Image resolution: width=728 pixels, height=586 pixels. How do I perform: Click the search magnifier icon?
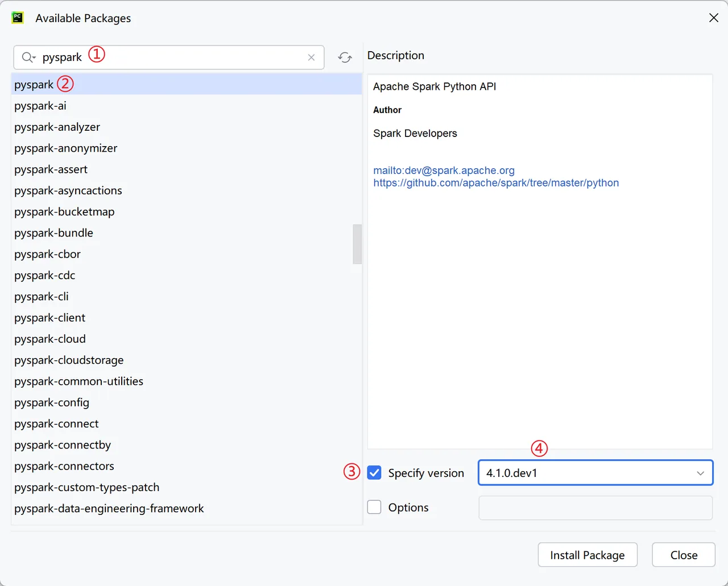tap(28, 57)
